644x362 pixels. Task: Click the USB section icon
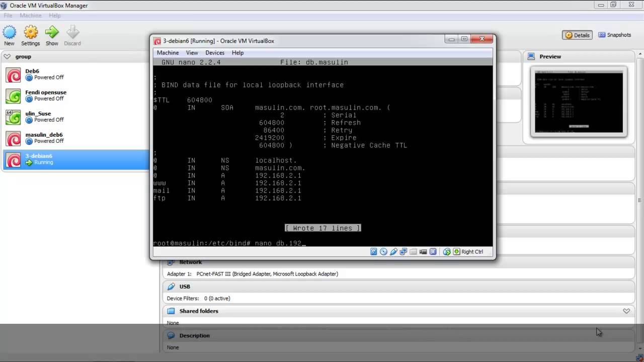tap(171, 287)
